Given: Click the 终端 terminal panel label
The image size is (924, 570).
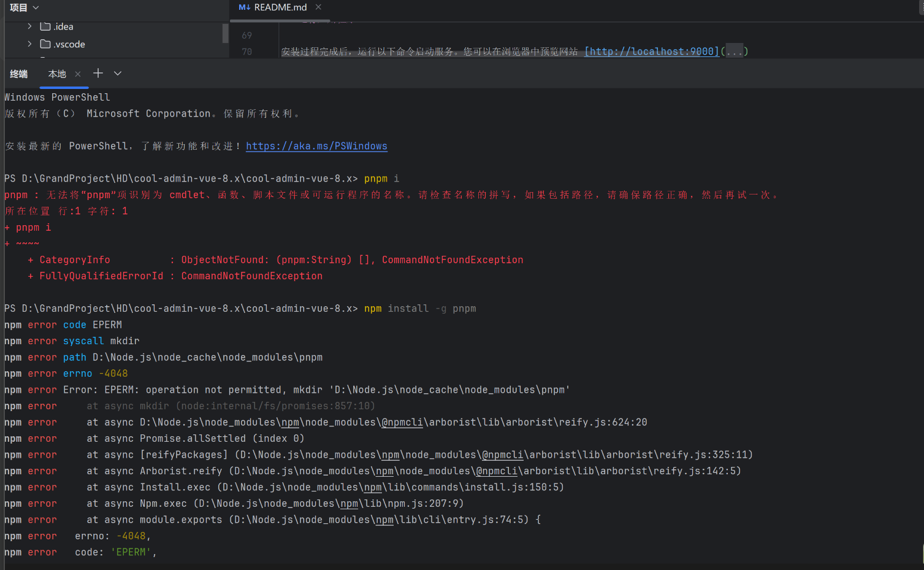Looking at the screenshot, I should [x=18, y=73].
